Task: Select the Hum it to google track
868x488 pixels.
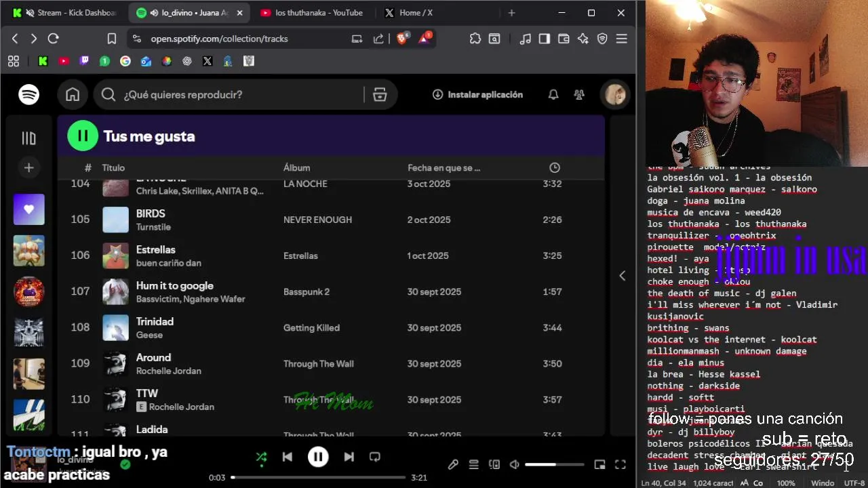Action: click(x=174, y=285)
